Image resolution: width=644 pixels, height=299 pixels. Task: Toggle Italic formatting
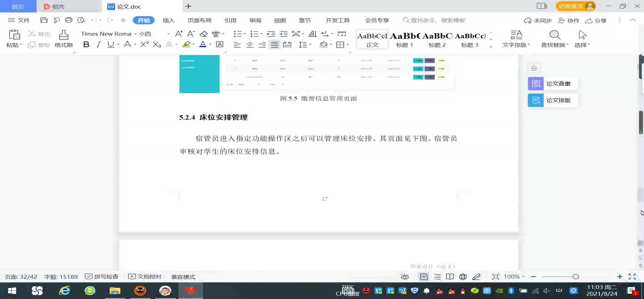[x=98, y=45]
